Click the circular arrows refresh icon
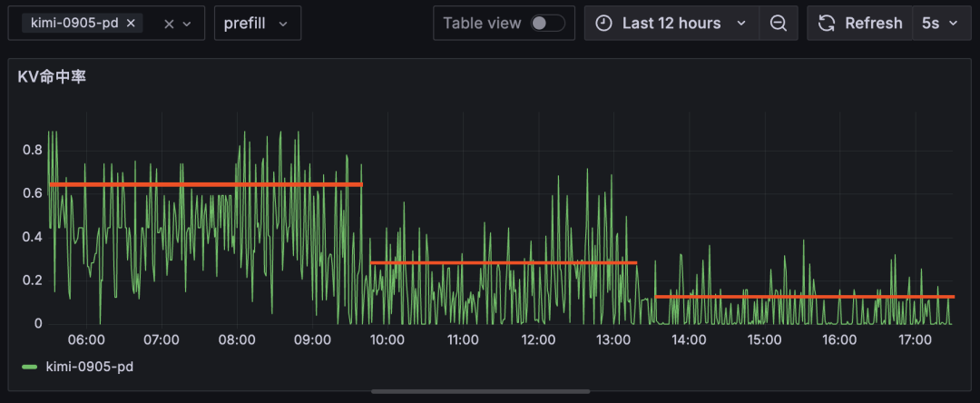Viewport: 980px width, 403px height. (826, 24)
